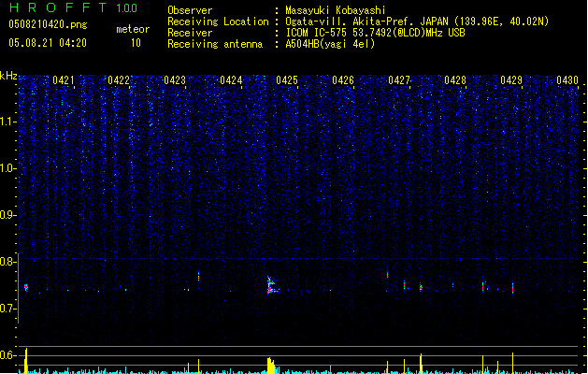This screenshot has width=588, height=374.
Task: Click the kHz axis unit label
Action: point(8,76)
